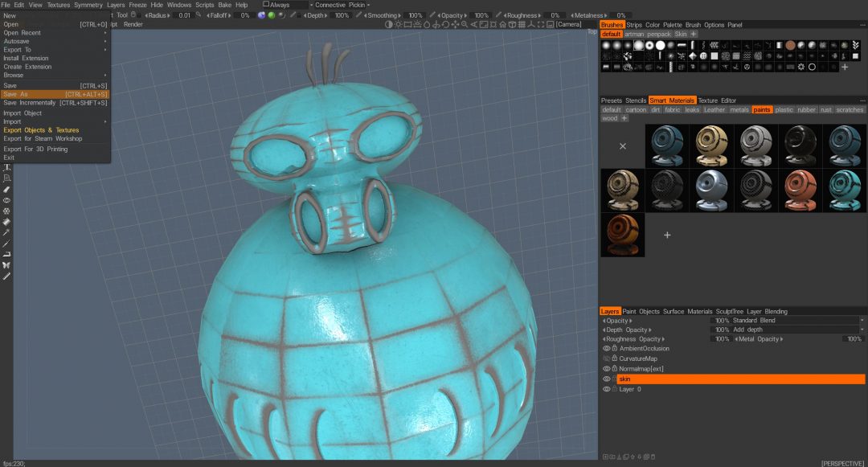
Task: Open the Connective Picking dropdown
Action: click(342, 5)
